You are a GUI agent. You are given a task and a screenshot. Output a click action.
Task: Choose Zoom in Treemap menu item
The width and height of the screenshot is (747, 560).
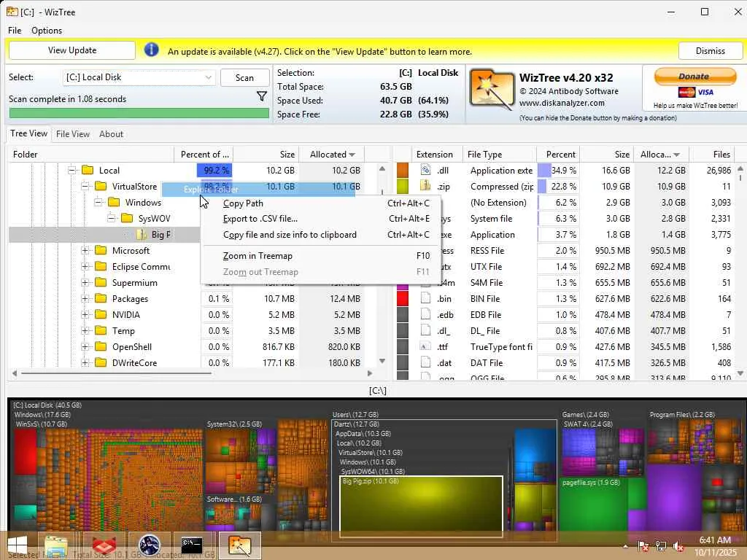(321, 256)
